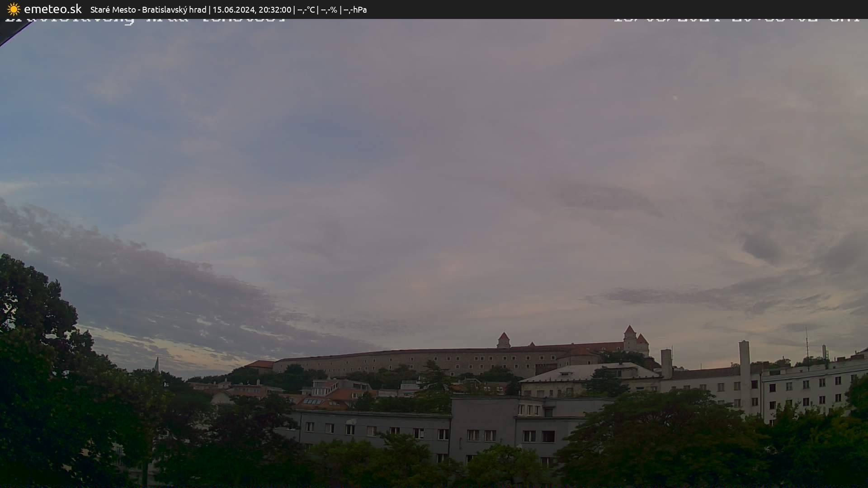Screen dimensions: 868x488
Task: Click the 20:32:00 time in header
Action: pos(275,9)
